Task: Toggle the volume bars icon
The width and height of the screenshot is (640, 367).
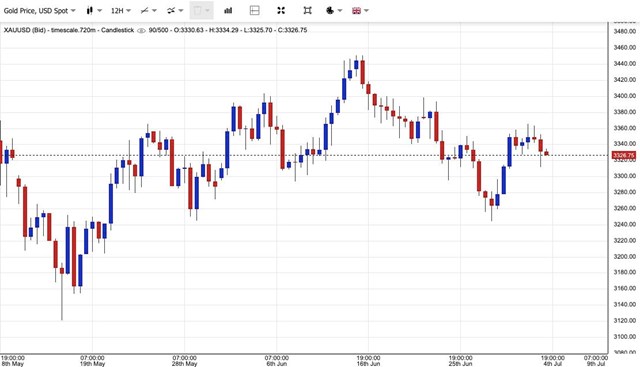Action: pyautogui.click(x=228, y=11)
